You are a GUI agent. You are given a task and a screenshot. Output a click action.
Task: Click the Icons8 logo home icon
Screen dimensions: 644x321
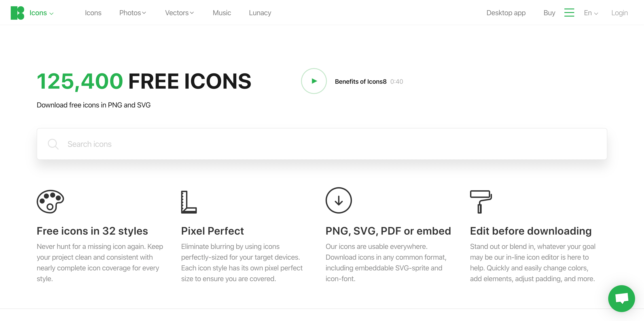click(x=18, y=12)
